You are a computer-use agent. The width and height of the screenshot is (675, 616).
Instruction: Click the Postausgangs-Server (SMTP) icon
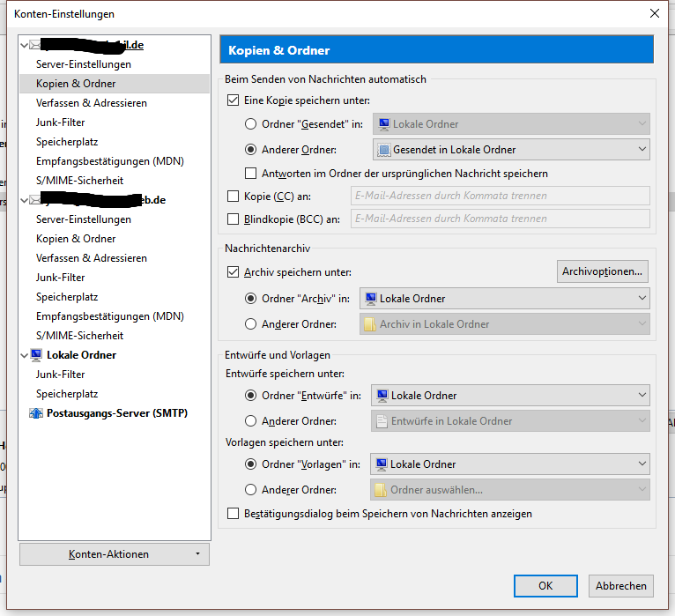(36, 413)
